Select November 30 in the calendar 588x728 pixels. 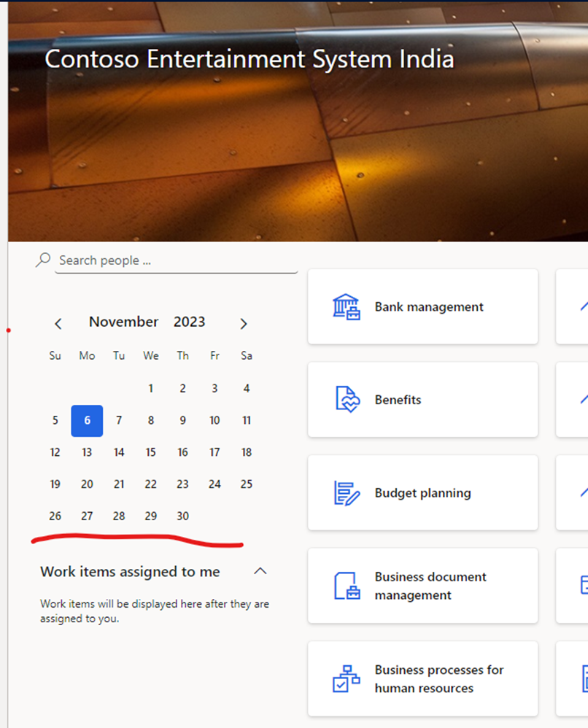pos(183,516)
